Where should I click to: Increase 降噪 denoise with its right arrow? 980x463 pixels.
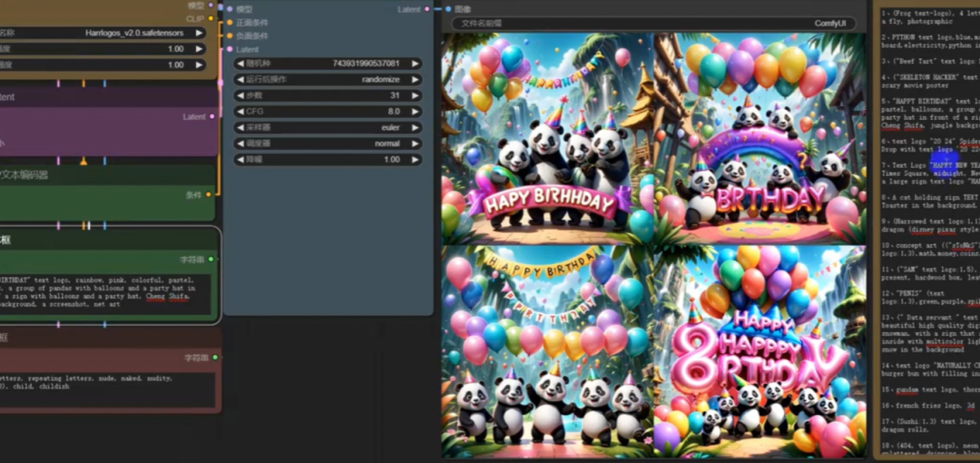(415, 160)
